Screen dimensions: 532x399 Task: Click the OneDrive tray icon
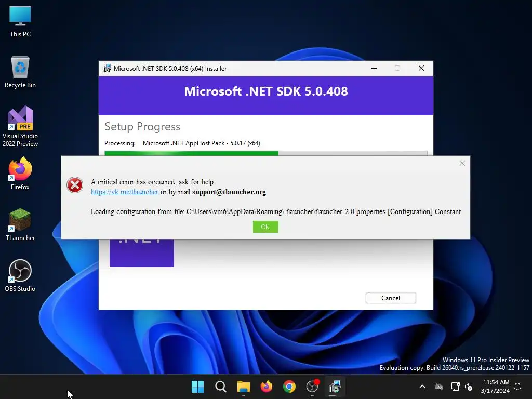439,387
